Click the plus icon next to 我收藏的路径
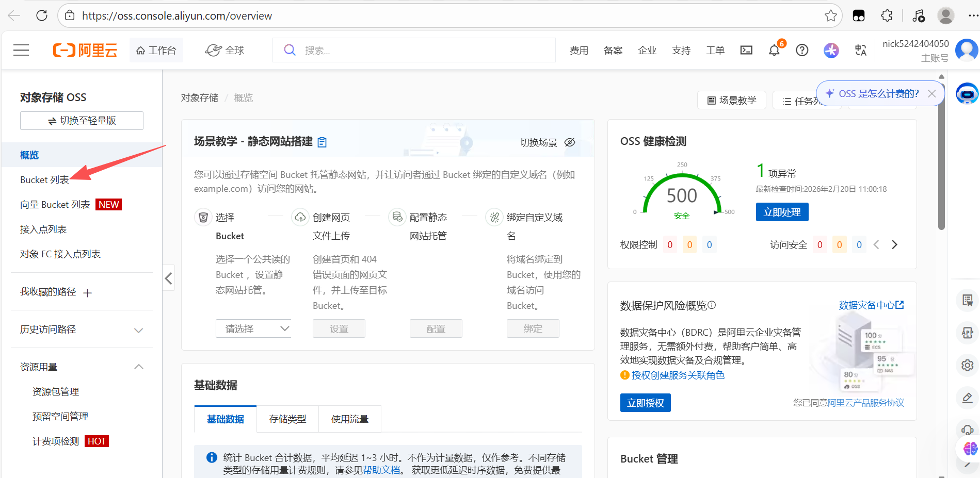This screenshot has height=478, width=980. [x=88, y=293]
